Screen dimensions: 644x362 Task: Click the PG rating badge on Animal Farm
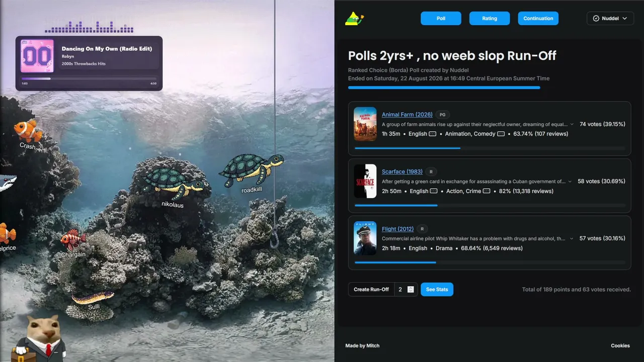pos(443,115)
